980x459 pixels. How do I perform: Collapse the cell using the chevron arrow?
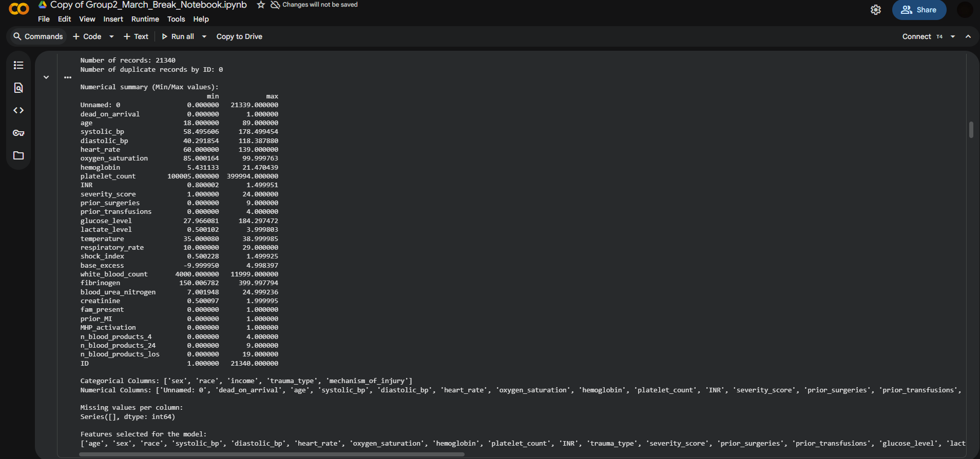46,77
